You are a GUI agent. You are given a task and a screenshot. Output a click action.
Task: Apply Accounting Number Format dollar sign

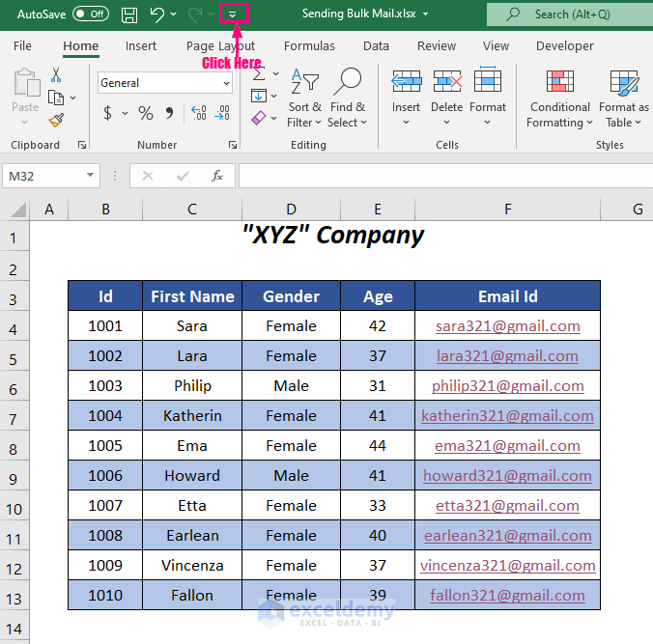107,113
